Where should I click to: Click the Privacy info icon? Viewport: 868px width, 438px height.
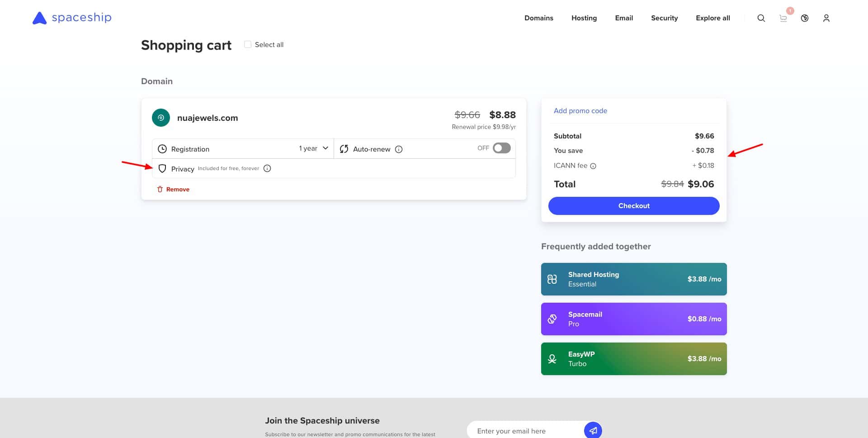click(x=267, y=168)
